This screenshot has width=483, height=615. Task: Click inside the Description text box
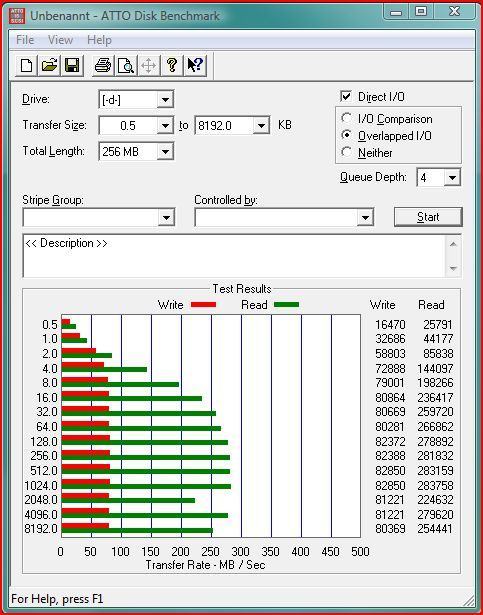click(x=234, y=256)
